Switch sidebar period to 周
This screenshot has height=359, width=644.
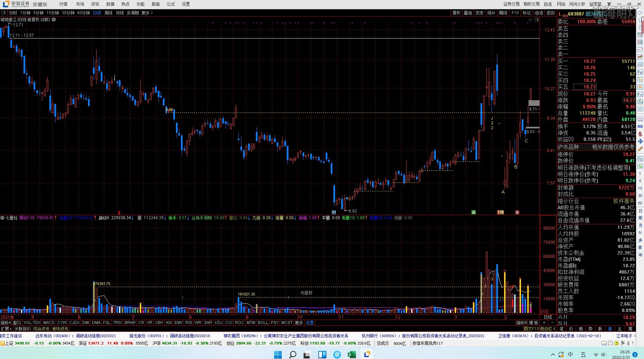640,218
